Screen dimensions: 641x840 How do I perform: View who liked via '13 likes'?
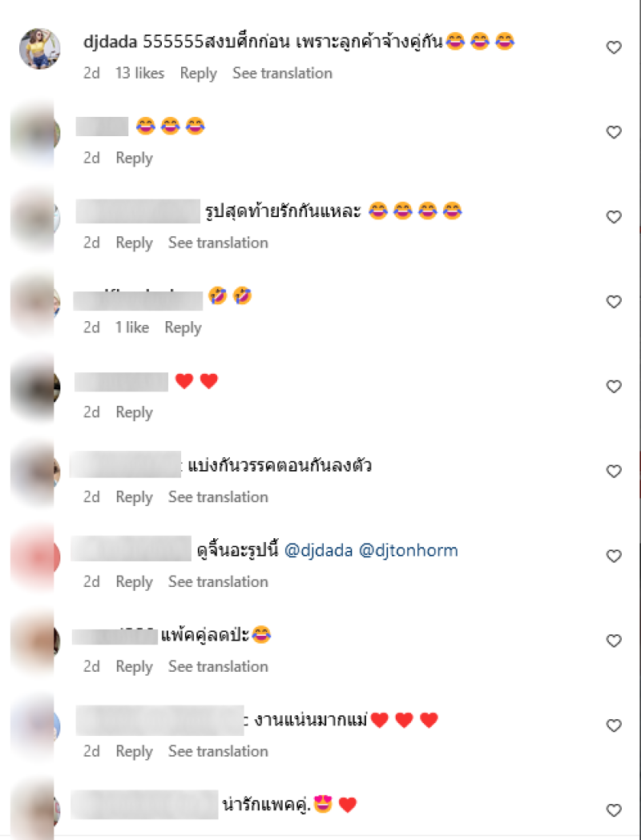coord(140,73)
